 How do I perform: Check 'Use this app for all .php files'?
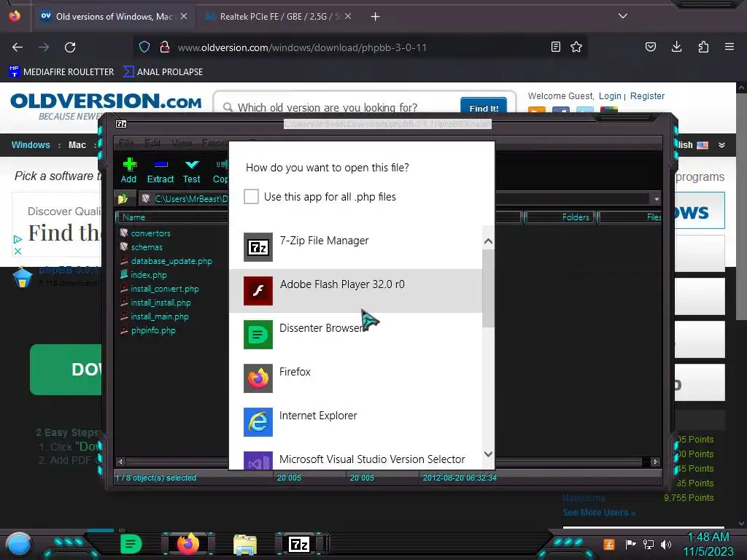click(251, 197)
